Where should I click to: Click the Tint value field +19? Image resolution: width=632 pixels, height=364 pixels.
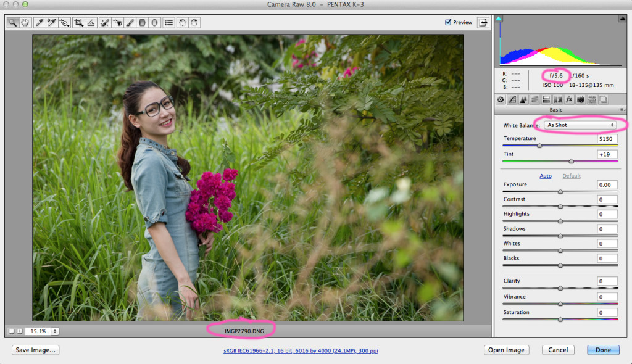pos(607,154)
